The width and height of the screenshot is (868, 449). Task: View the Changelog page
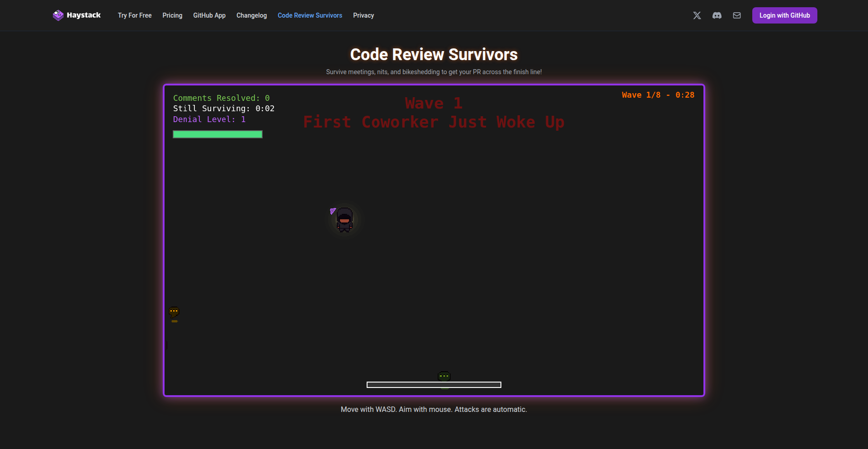pos(251,15)
